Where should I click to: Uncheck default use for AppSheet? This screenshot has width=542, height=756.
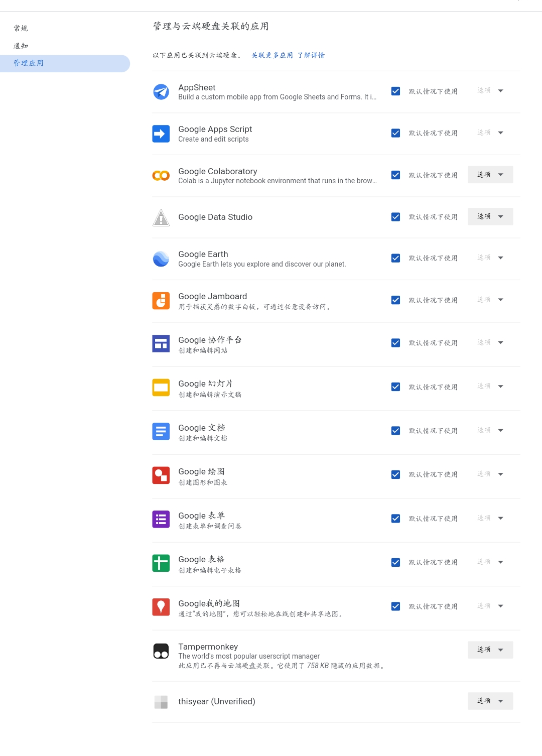point(395,91)
